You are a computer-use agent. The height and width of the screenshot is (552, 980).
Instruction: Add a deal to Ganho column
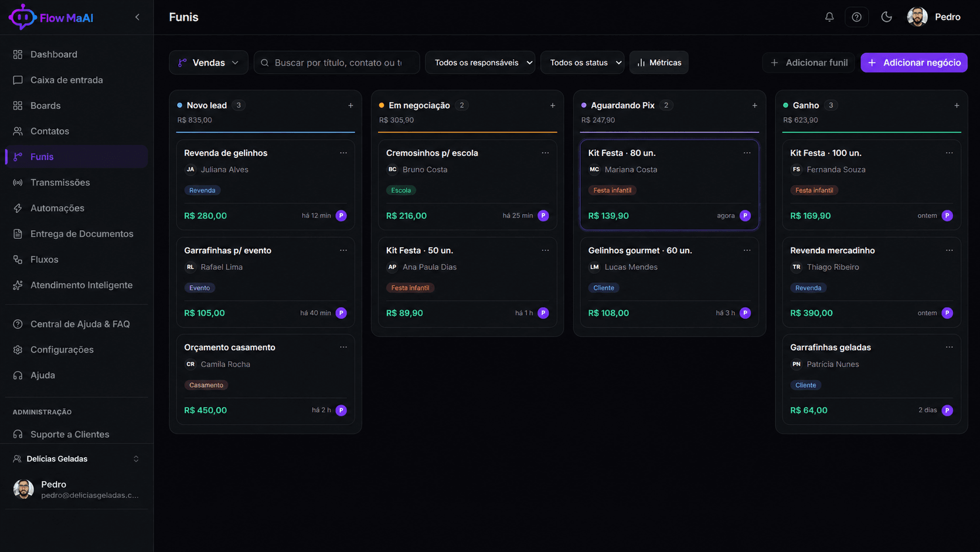point(957,106)
